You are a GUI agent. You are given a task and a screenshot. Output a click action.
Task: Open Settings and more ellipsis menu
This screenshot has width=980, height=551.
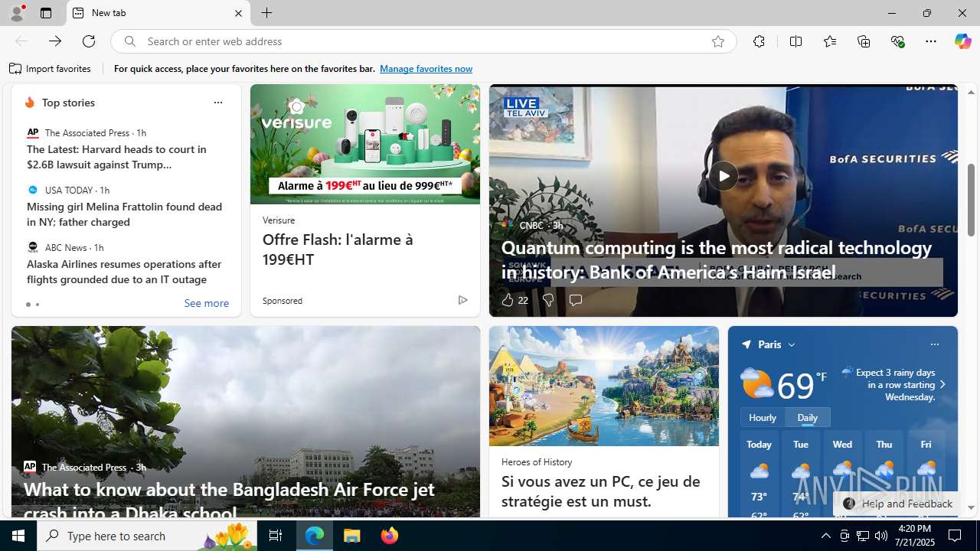coord(931,41)
